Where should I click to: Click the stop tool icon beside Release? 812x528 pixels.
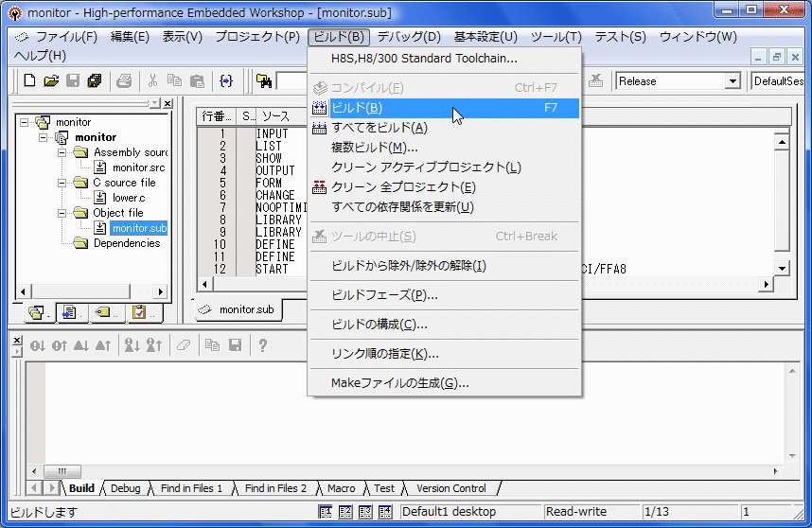click(595, 80)
